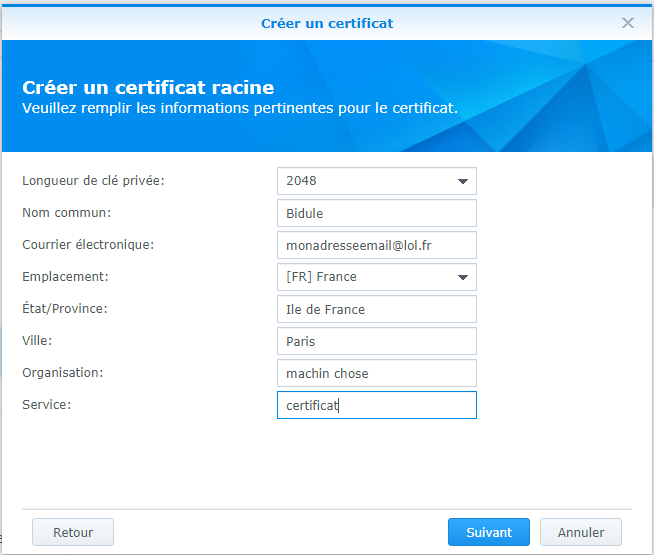Go back with the Retour button
Screen dimensions: 654x555
[73, 532]
